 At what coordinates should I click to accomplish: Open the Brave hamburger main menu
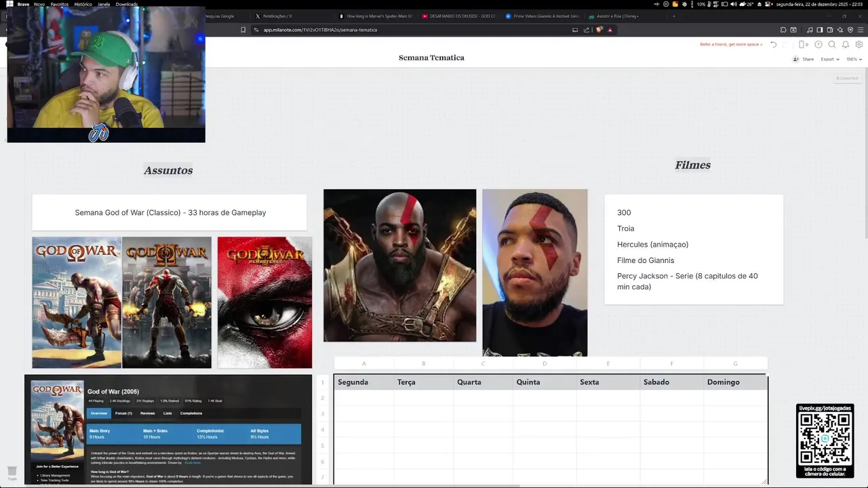[x=861, y=30]
